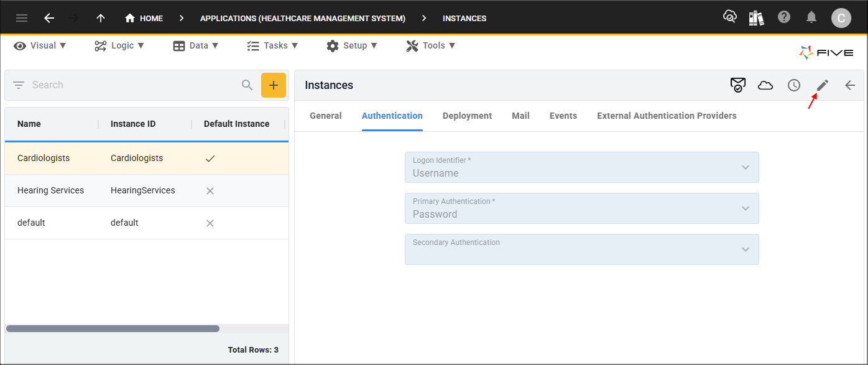Add a new instance with the plus button
868x365 pixels.
pyautogui.click(x=274, y=85)
